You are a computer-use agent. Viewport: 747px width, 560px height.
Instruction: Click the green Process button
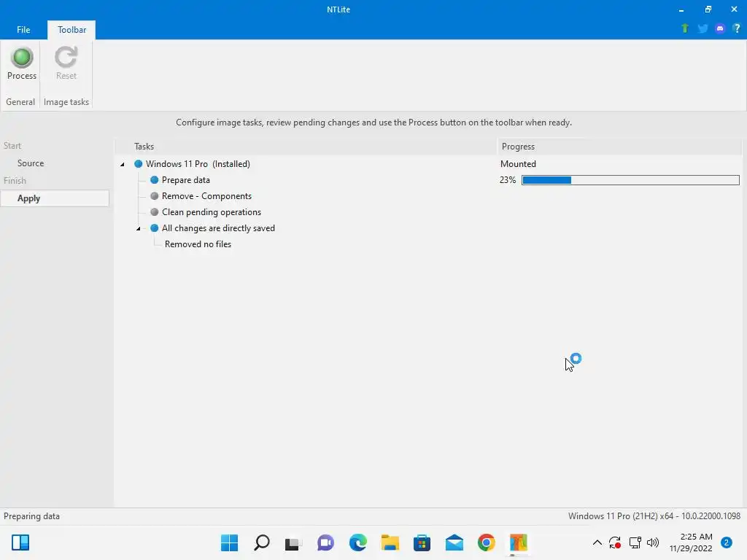coord(21,63)
